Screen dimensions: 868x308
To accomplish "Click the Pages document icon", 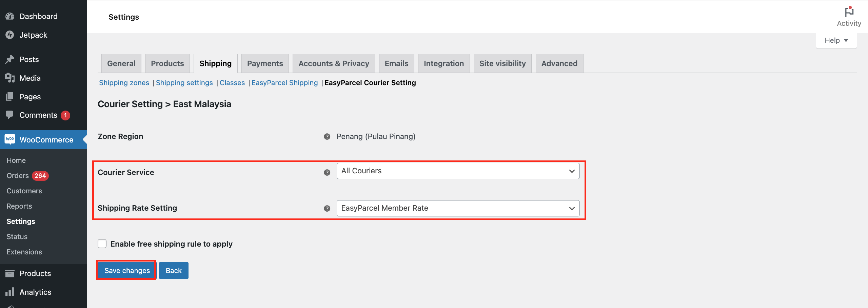I will 10,97.
